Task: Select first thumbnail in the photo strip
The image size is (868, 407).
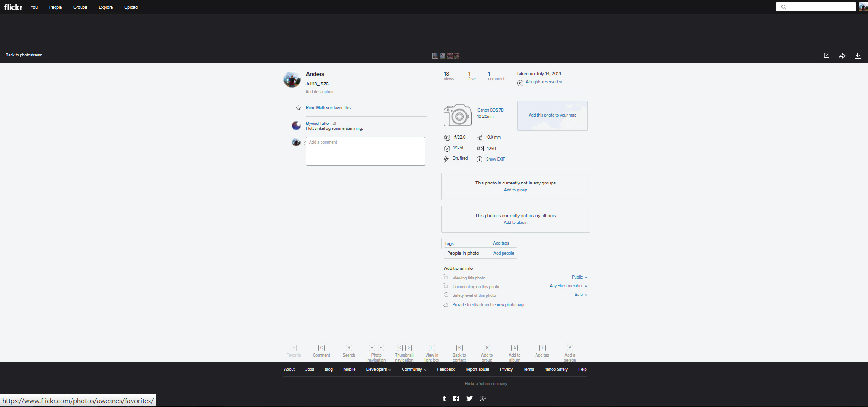Action: 435,56
